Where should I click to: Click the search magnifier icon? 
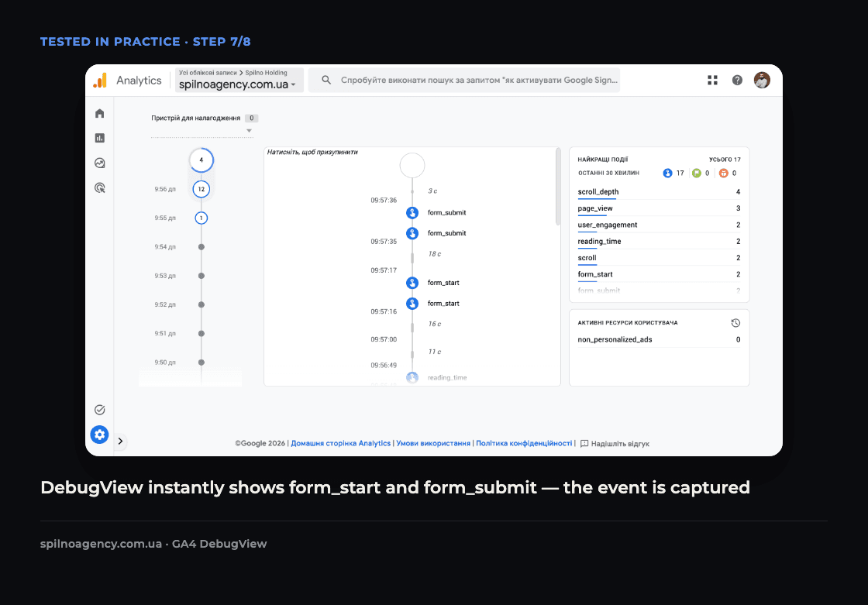326,81
